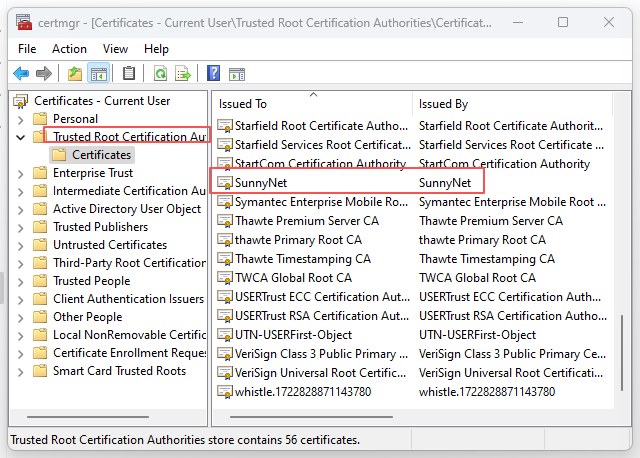
Task: Click the Up One Level folder icon
Action: tap(75, 73)
